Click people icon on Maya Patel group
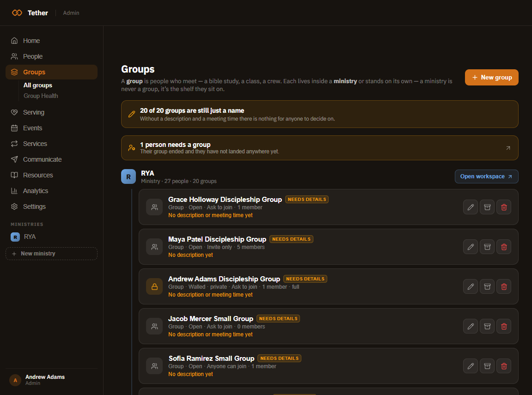 tap(154, 247)
